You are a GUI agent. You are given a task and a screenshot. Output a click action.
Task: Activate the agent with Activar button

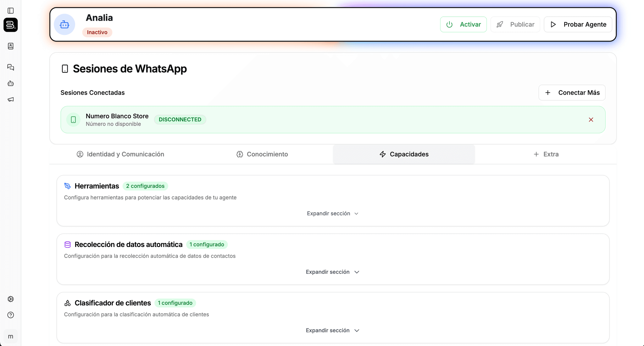[463, 25]
